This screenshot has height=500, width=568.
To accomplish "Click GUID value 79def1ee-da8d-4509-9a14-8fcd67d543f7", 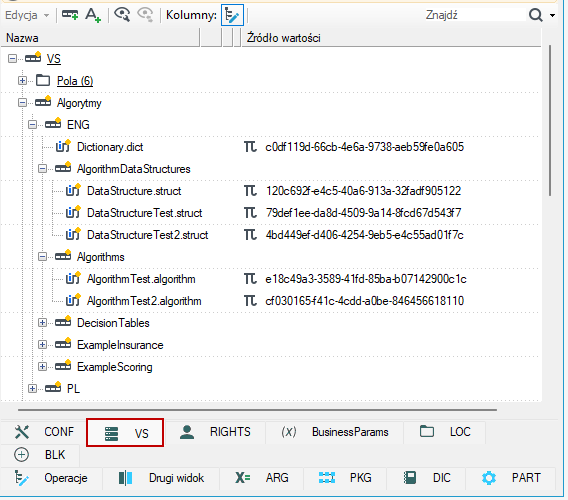I will point(363,213).
